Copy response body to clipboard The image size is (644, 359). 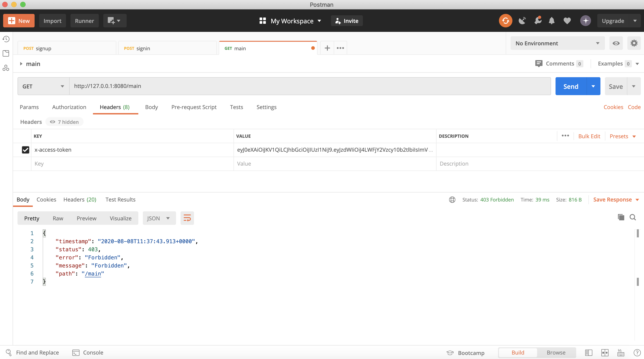(x=621, y=217)
